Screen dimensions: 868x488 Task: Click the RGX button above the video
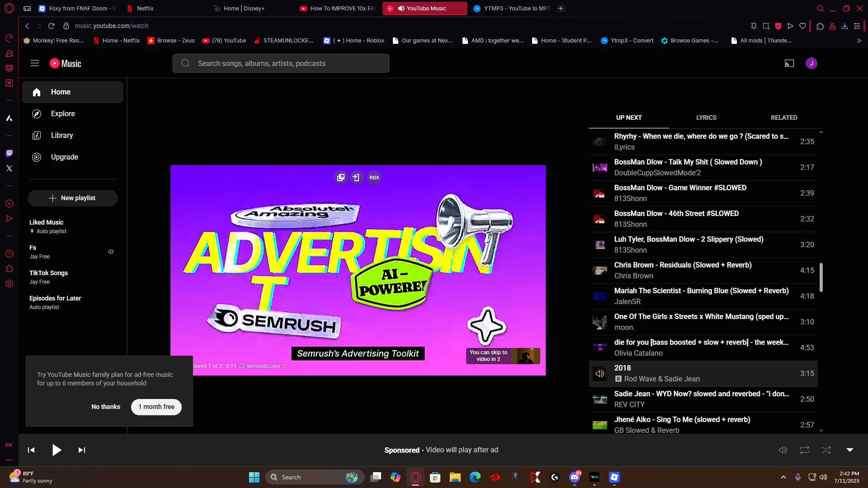pyautogui.click(x=374, y=178)
